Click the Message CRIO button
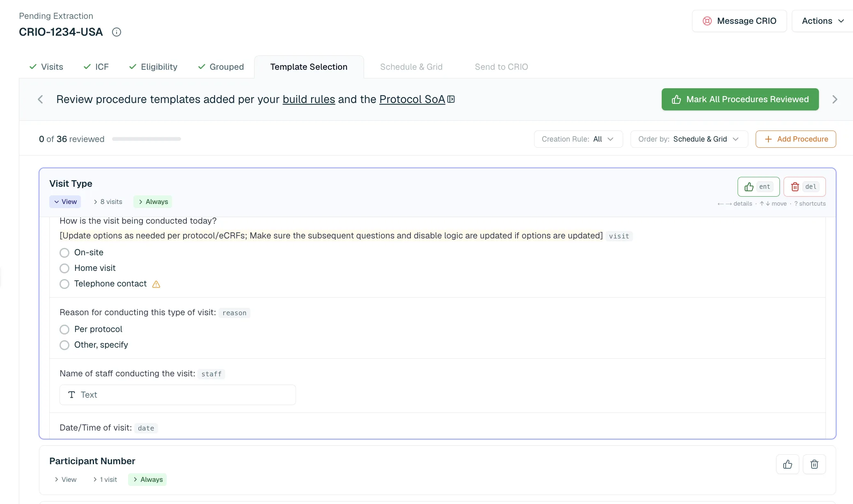This screenshot has width=853, height=504. pos(739,21)
